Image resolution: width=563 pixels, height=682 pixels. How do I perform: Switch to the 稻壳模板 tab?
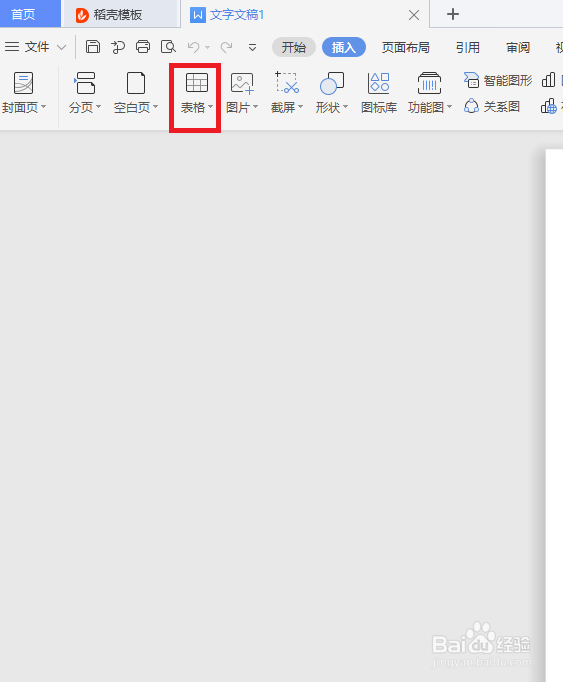[x=121, y=14]
